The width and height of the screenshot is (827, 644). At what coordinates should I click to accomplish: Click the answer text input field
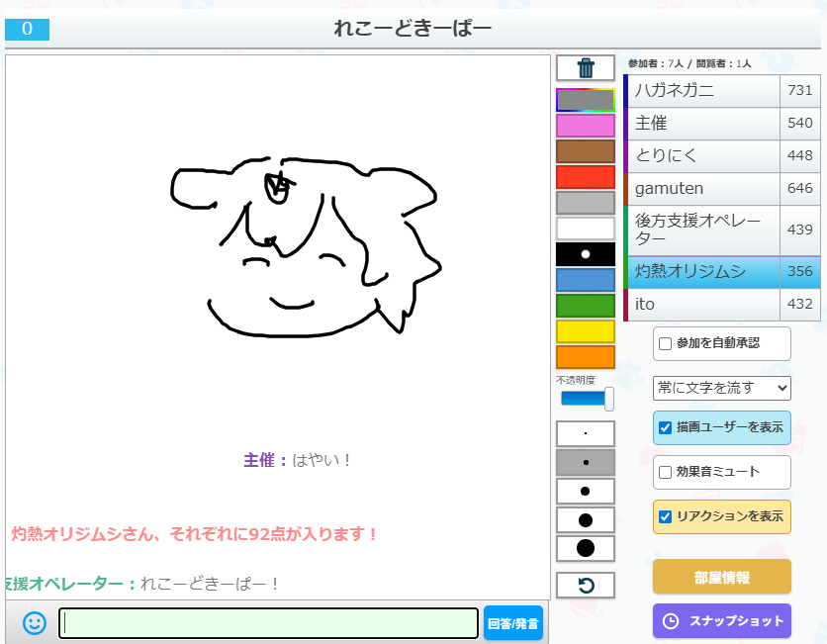pos(268,623)
